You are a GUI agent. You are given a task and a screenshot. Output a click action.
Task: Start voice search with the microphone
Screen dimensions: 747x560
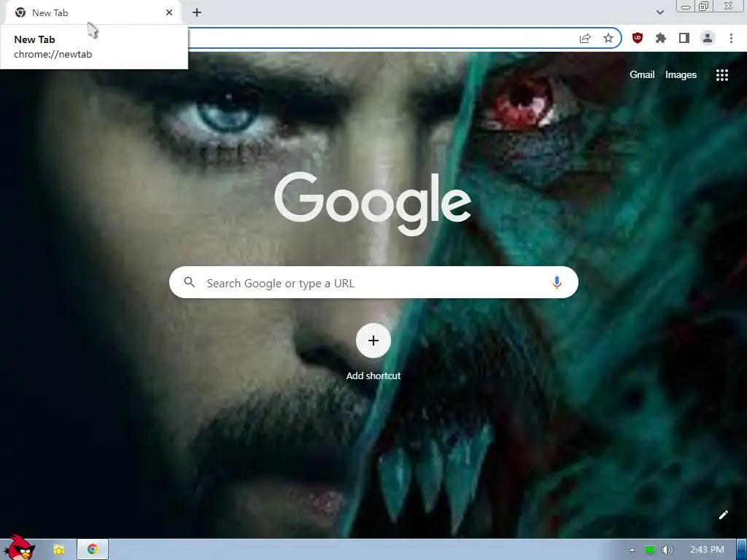pos(557,282)
